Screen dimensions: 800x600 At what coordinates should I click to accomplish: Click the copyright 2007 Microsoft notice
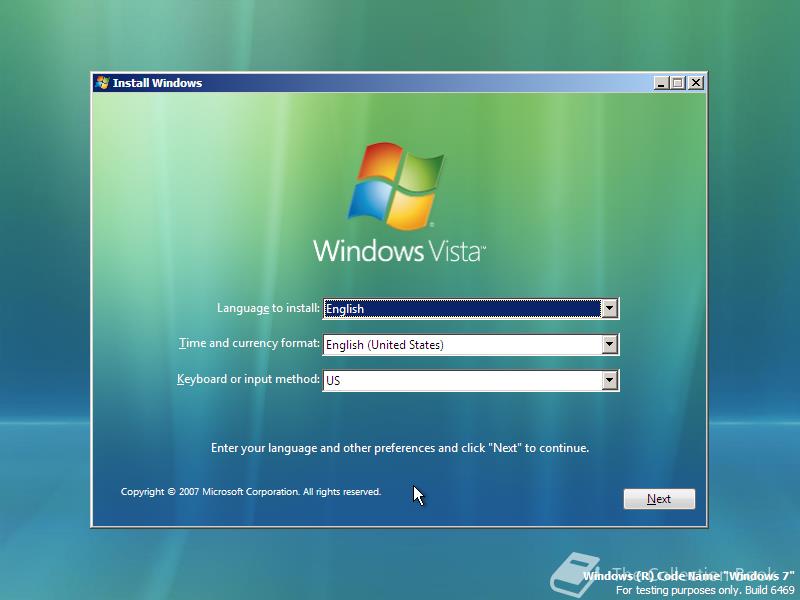[x=251, y=492]
